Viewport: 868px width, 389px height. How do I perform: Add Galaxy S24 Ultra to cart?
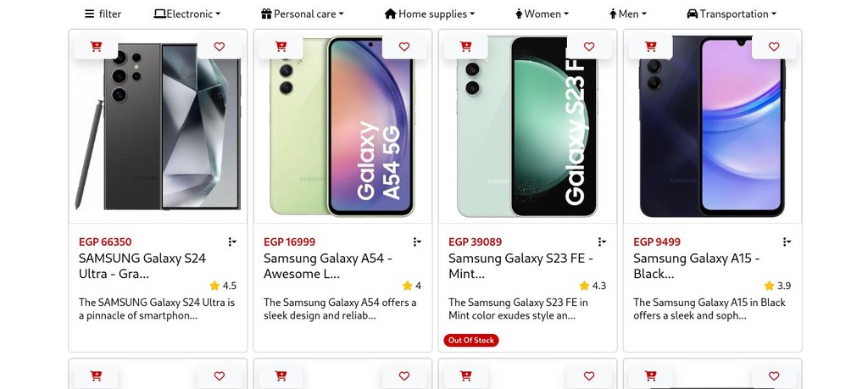pyautogui.click(x=96, y=47)
